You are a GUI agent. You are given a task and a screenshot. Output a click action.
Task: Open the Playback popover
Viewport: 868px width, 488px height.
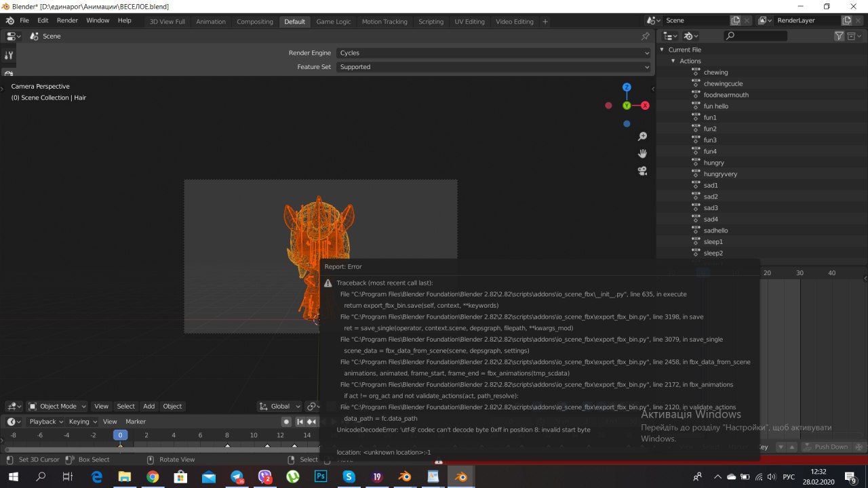[46, 422]
